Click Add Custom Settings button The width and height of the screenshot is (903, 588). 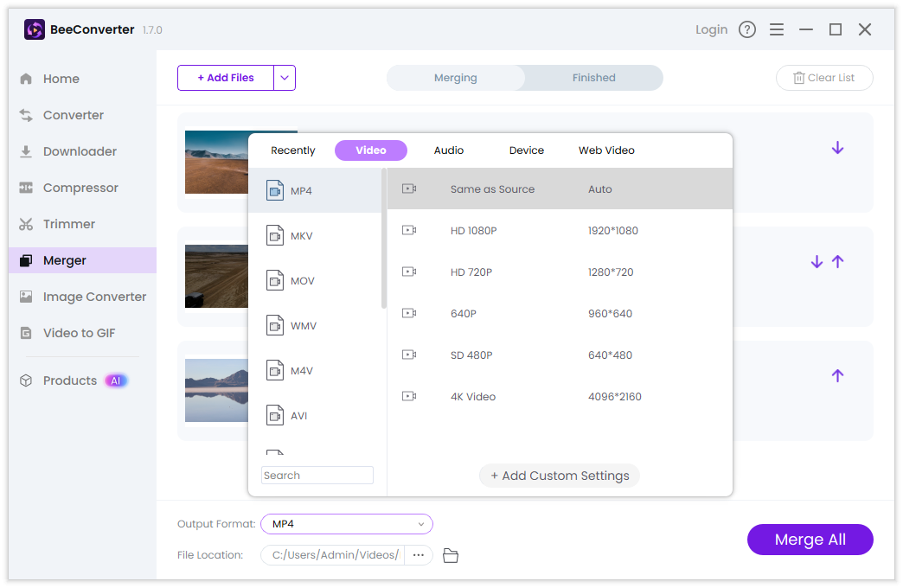click(x=560, y=476)
